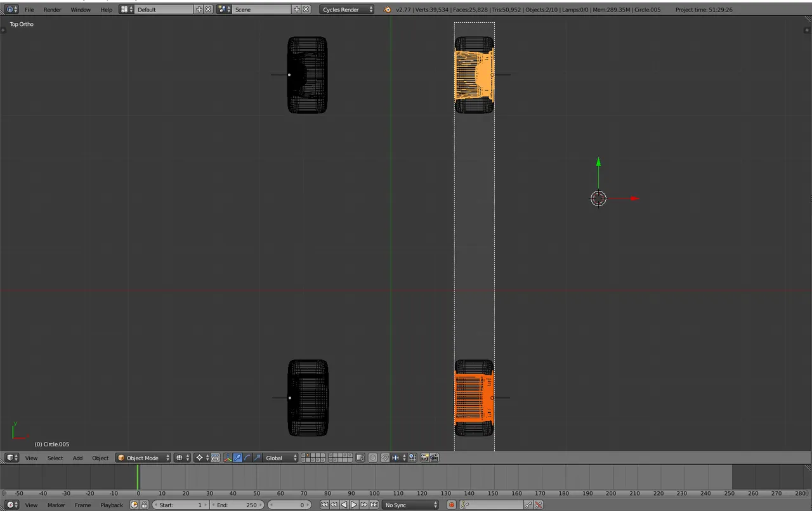Open the snap element selector
The image size is (812, 511).
tap(398, 458)
